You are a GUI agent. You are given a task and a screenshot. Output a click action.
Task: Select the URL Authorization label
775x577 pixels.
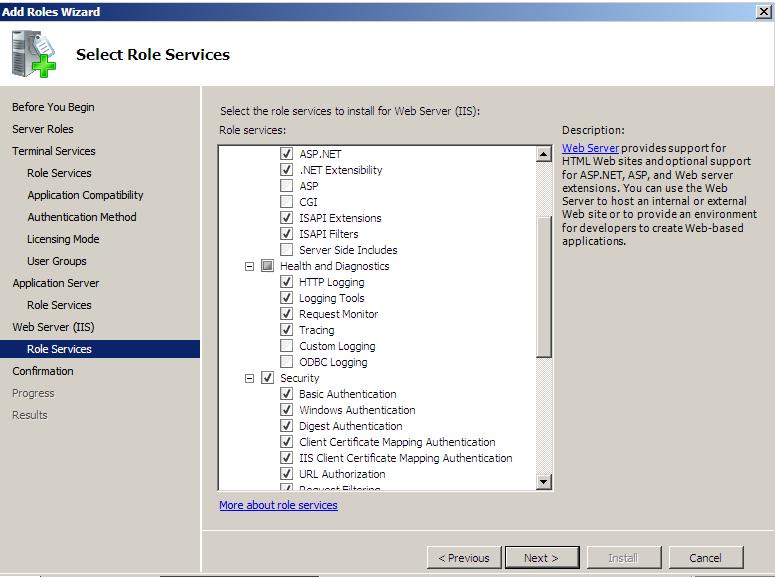coord(342,474)
